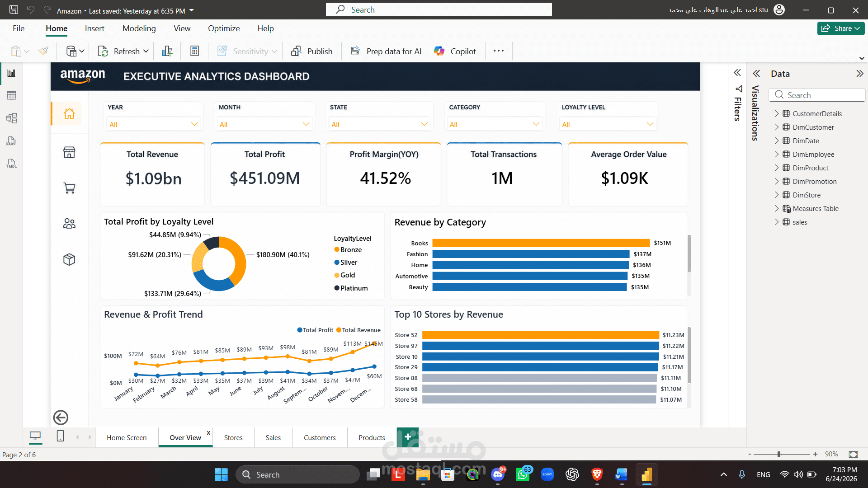Switch to Model view icon
868x488 pixels.
tap(12, 118)
